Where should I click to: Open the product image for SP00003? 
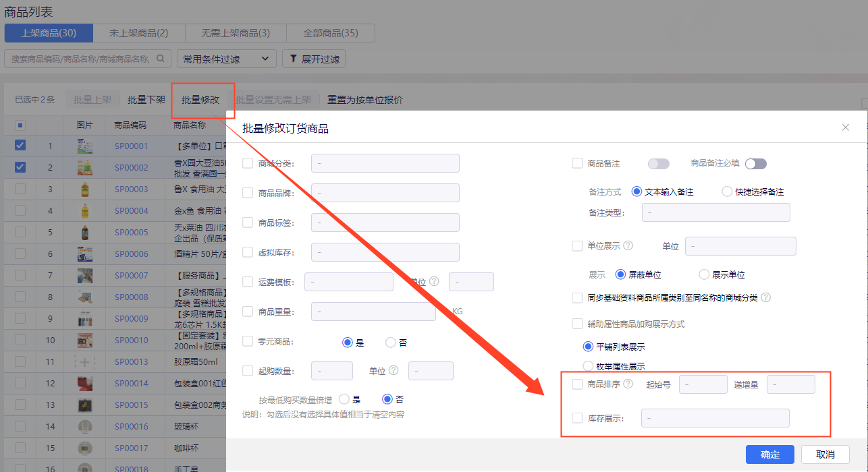[85, 189]
